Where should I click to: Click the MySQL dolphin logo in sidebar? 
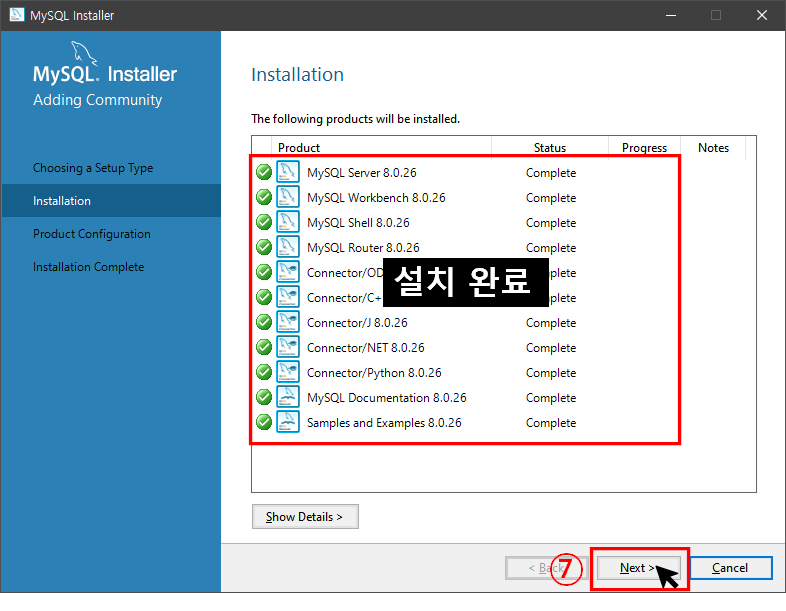click(x=84, y=53)
